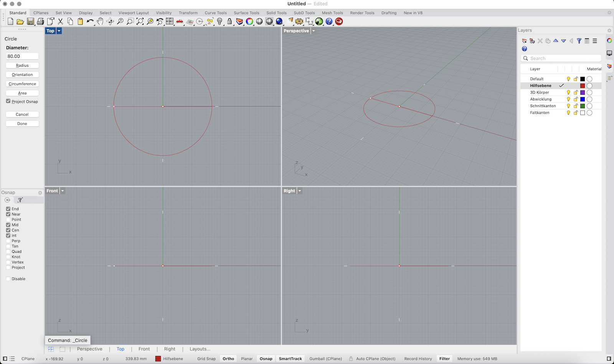614x364 pixels.
Task: Open the Front viewport dropdown arrow
Action: 63,191
